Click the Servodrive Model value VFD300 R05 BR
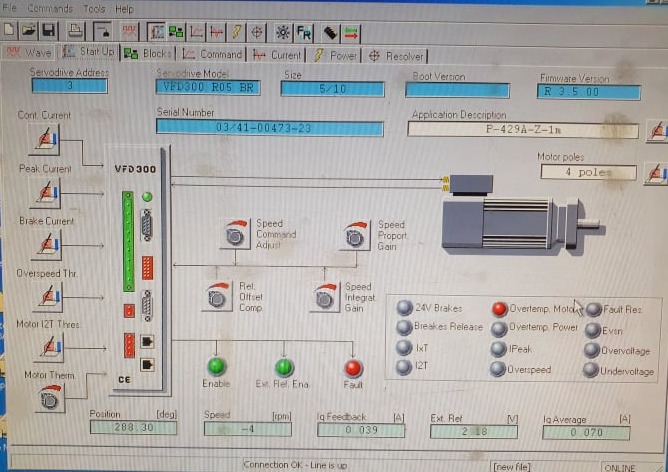 click(208, 87)
